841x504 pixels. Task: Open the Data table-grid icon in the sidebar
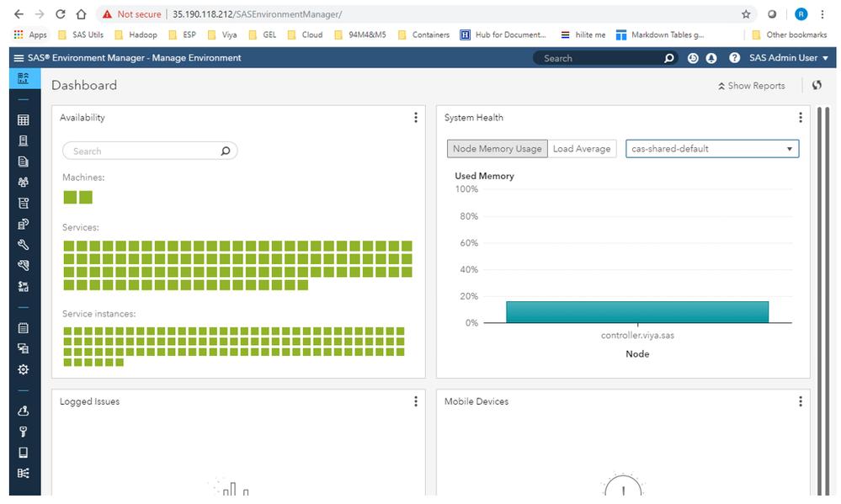click(24, 120)
